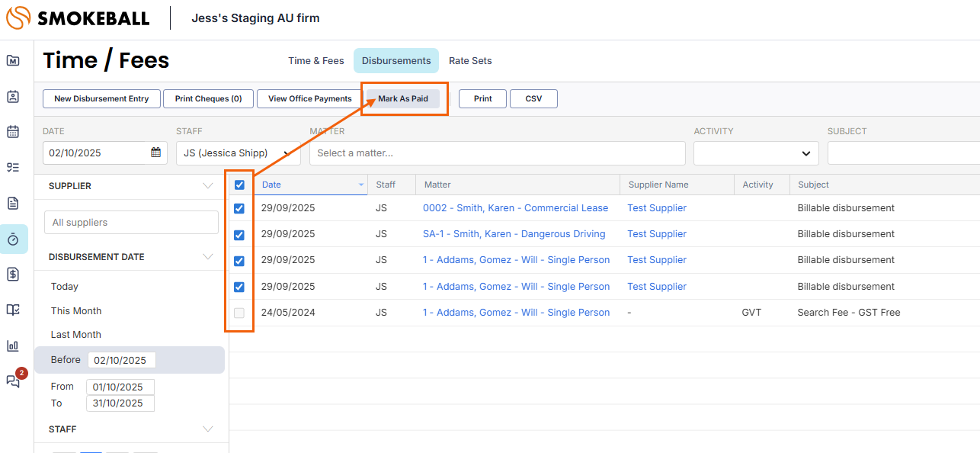
Task: Toggle the select-all checkbox in table header
Action: coord(239,185)
